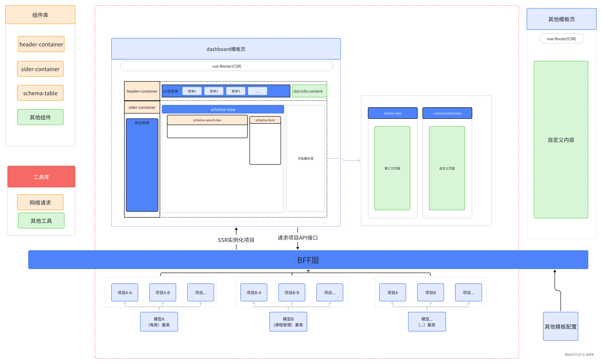
Task: Select the 项目A box above 模型... 基类
Action: 393,292
